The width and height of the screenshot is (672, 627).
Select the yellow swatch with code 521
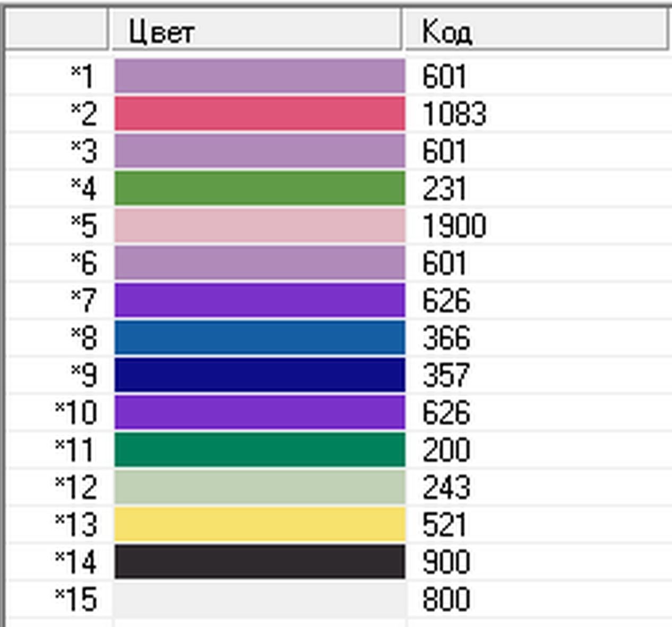click(x=260, y=525)
